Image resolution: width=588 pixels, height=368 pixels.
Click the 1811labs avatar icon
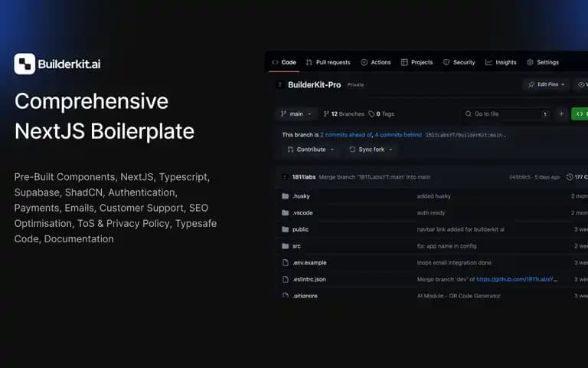[x=285, y=177]
